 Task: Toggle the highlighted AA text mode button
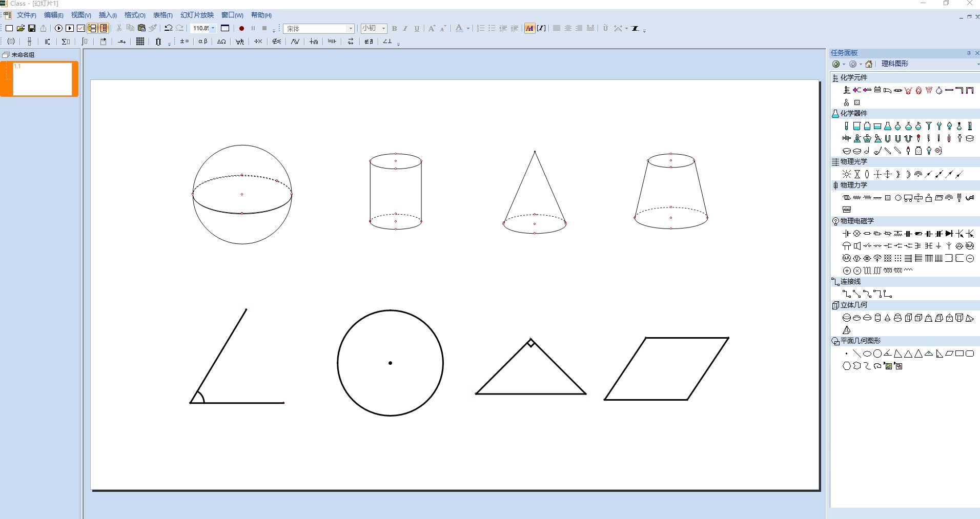[x=529, y=28]
